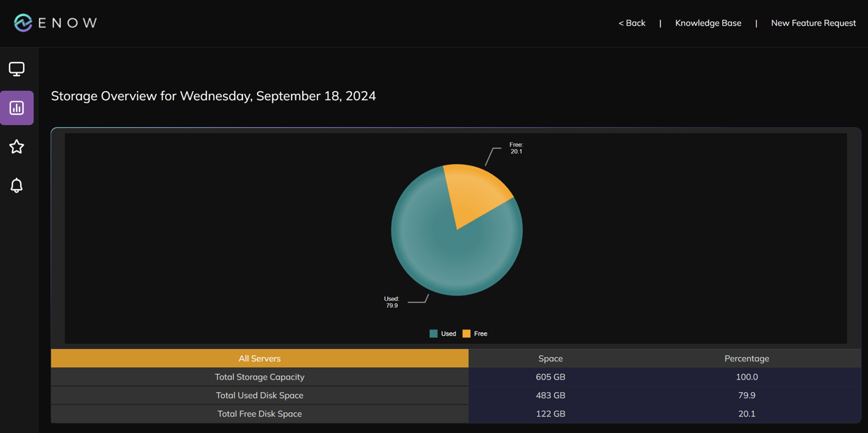
Task: Open favorites using the star icon
Action: pyautogui.click(x=17, y=147)
